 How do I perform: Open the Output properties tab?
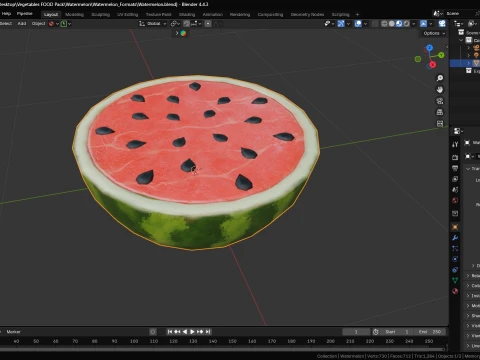(x=455, y=168)
